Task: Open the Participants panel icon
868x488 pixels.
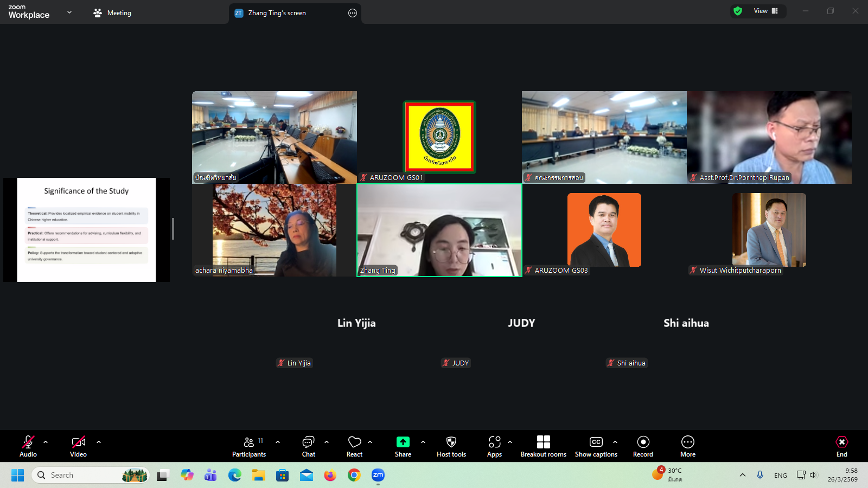Action: tap(249, 442)
